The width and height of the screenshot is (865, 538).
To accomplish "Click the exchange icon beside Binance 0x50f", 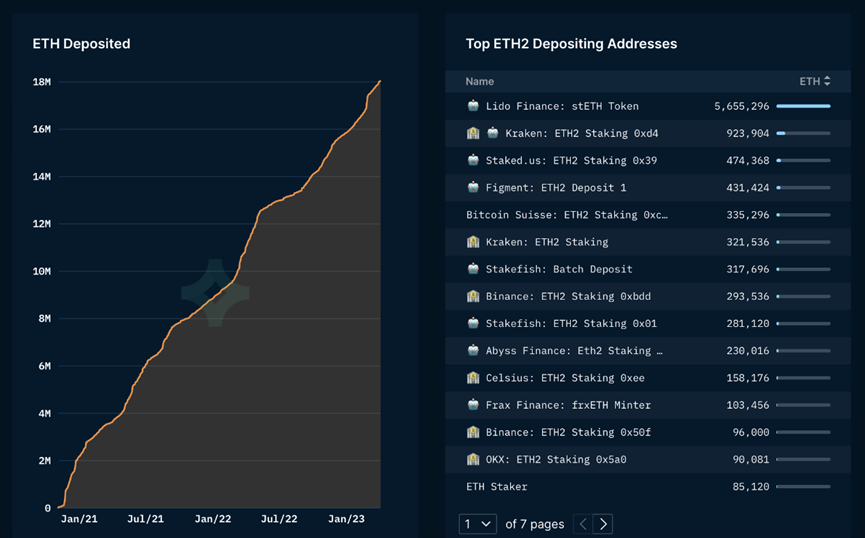I will click(473, 432).
